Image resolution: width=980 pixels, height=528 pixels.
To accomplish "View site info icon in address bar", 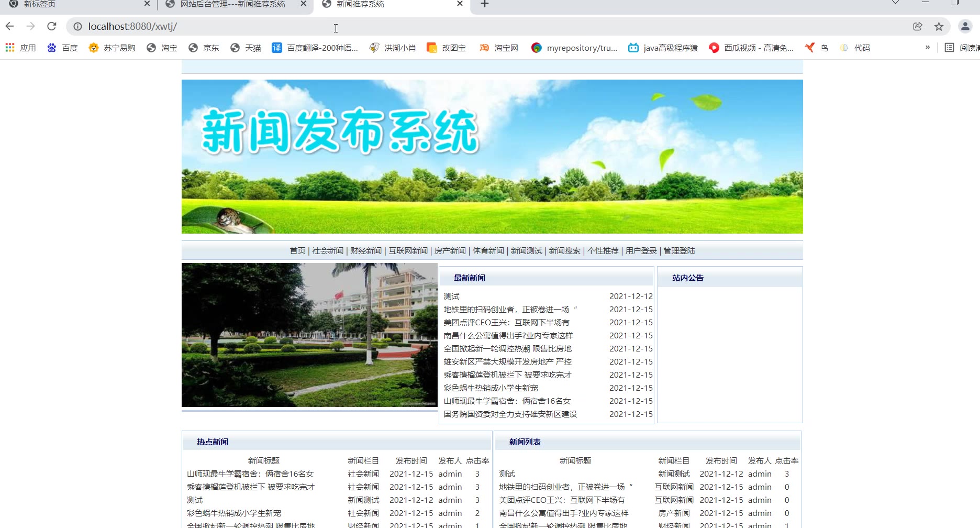I will coord(77,26).
